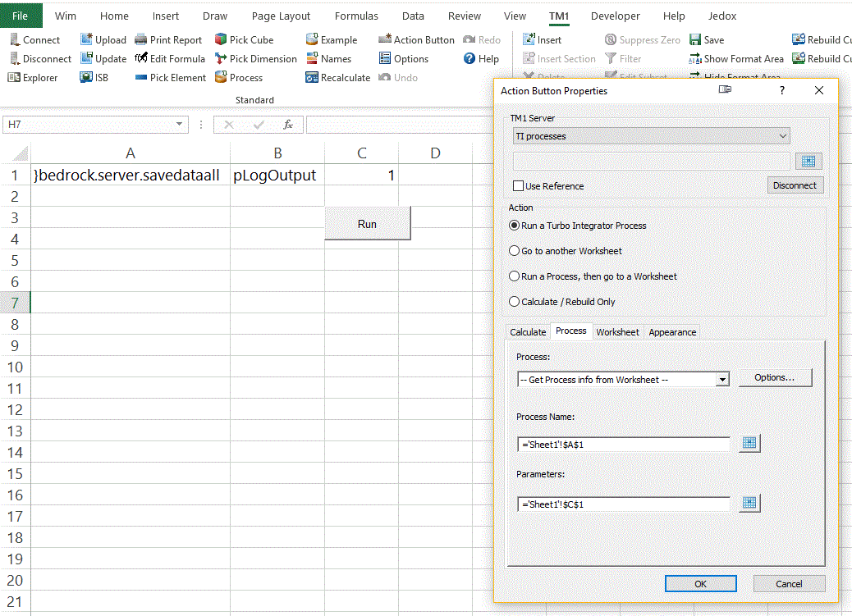Open the Page Layout ribbon tab

(281, 16)
